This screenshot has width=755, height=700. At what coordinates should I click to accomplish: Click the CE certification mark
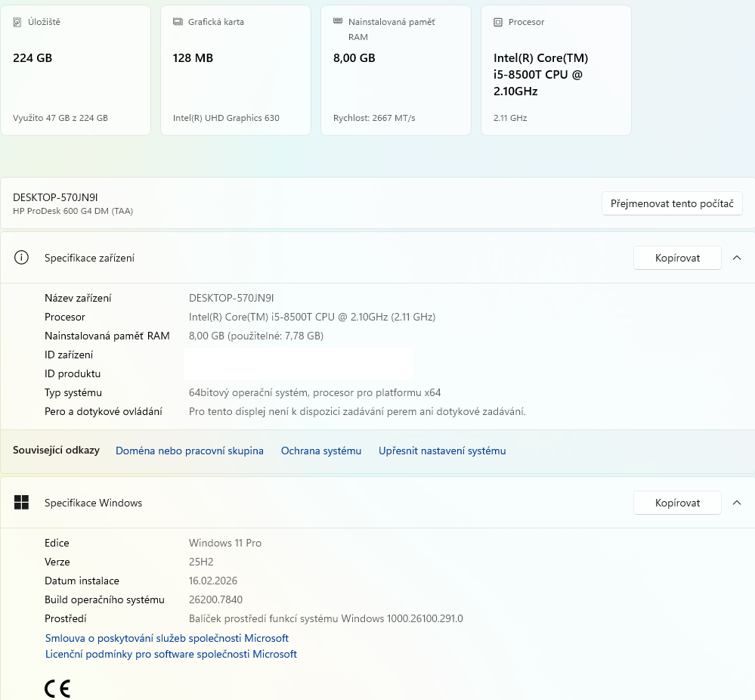pos(57,689)
